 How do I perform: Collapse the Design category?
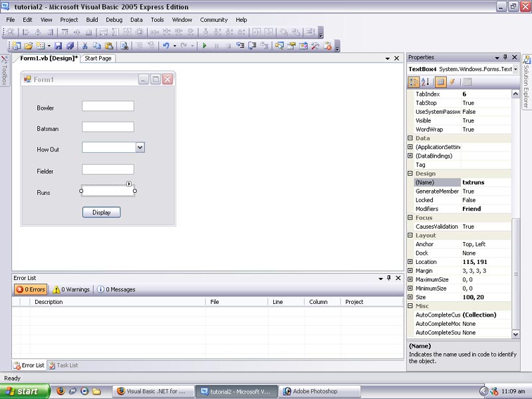point(410,174)
